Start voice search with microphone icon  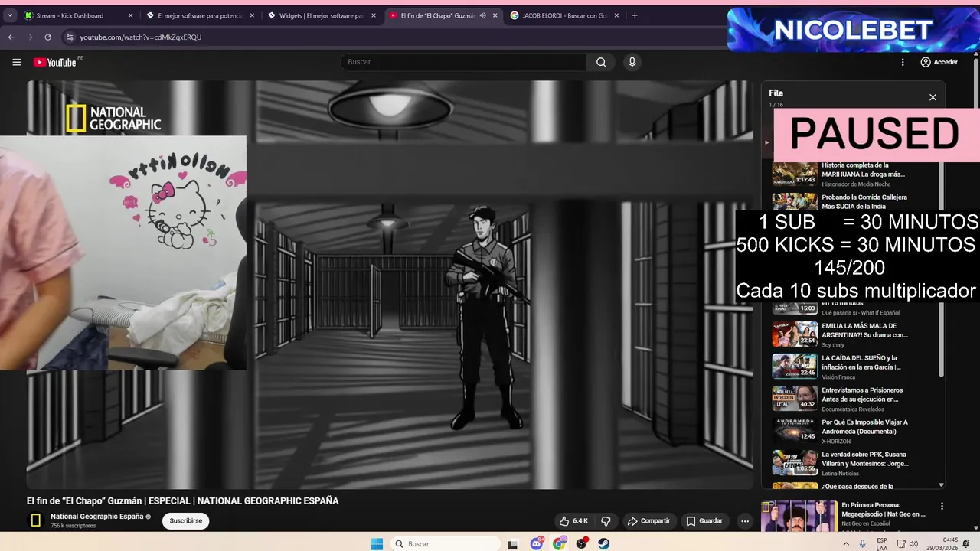632,62
